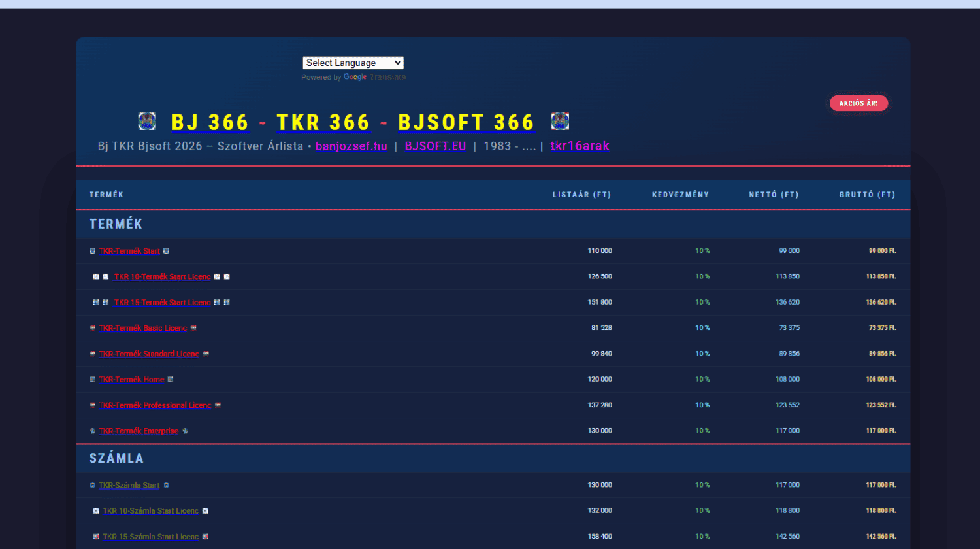The width and height of the screenshot is (980, 549).
Task: Open the TKR 366 title link
Action: 323,122
